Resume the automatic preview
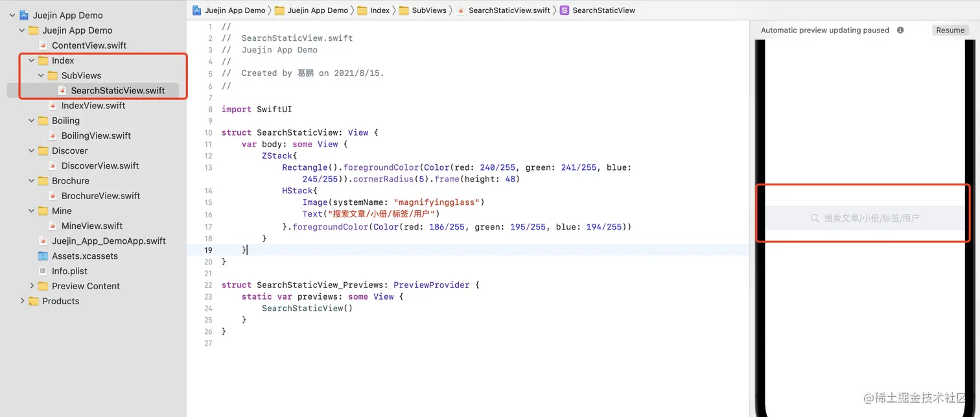Screen dimensions: 980x417 coord(950,30)
